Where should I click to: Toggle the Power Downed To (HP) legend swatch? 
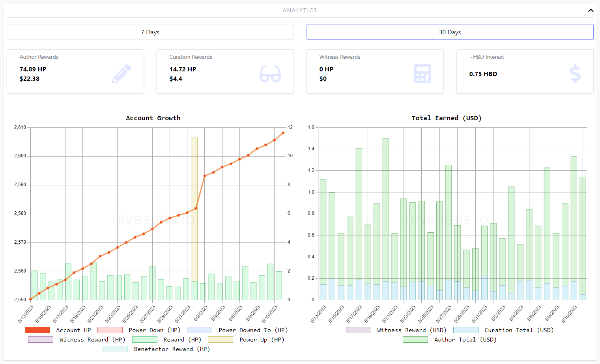[x=200, y=330]
